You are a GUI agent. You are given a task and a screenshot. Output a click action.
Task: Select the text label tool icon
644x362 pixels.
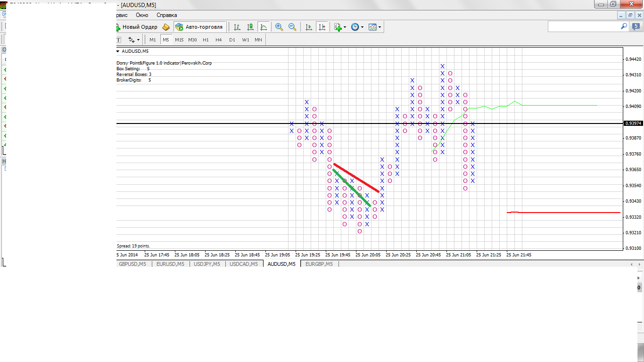coord(118,40)
